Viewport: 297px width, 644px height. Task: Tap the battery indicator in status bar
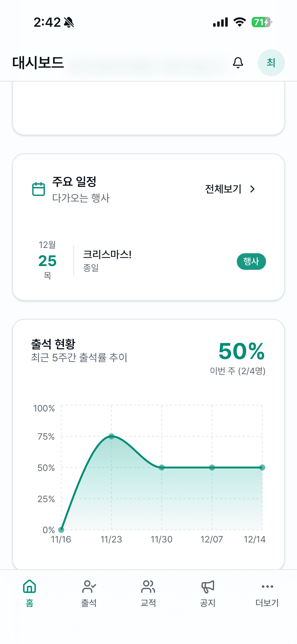pyautogui.click(x=261, y=22)
